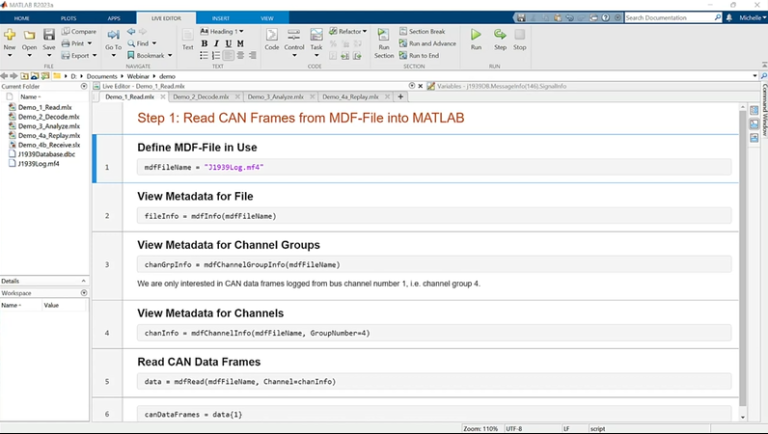Screen dimensions: 768x434
Task: Click the Run Section icon
Action: click(x=384, y=40)
